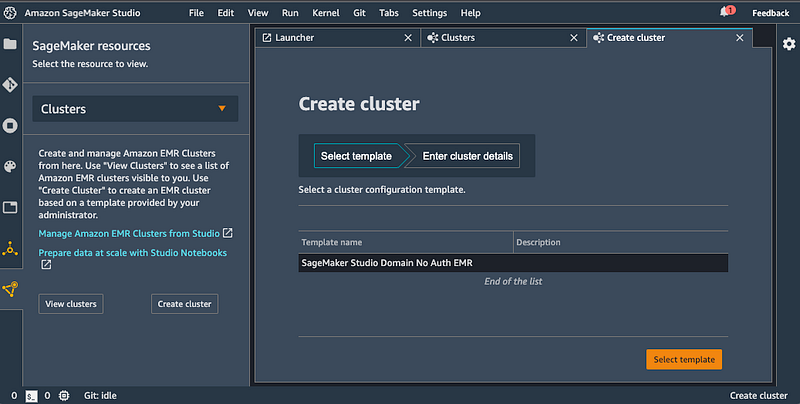Open the SageMaker resources sidebar icon
Image resolution: width=800 pixels, height=404 pixels.
pos(10,290)
